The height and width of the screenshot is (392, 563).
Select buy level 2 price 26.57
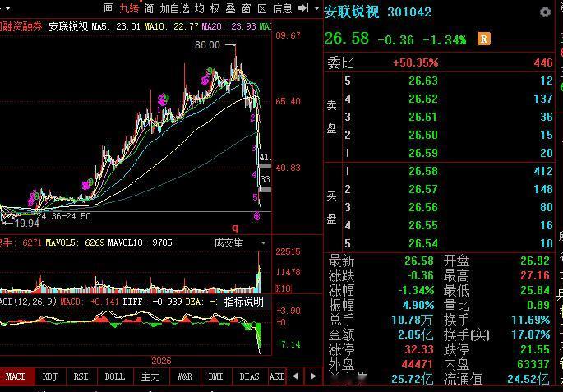tap(423, 189)
